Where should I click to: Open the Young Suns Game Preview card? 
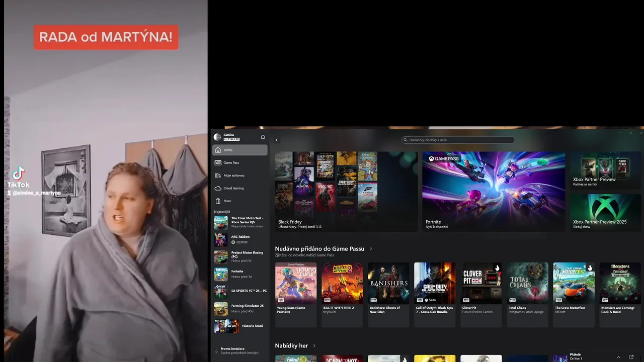click(x=296, y=295)
